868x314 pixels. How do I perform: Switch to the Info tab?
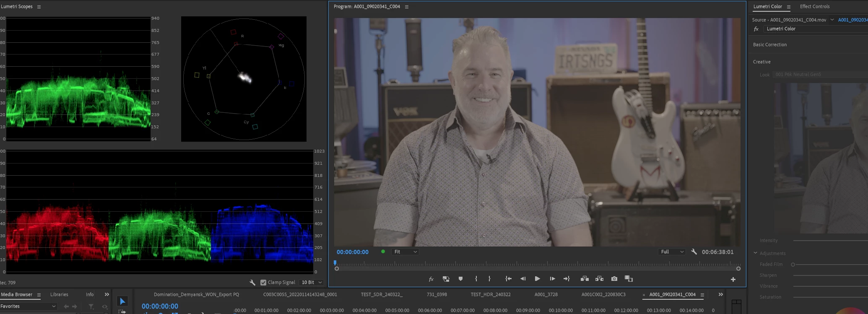tap(90, 295)
